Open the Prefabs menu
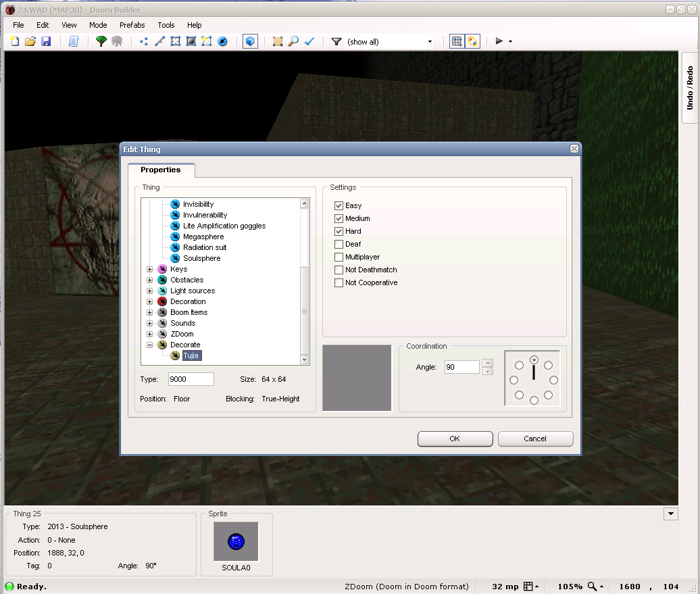This screenshot has height=594, width=700. (132, 25)
